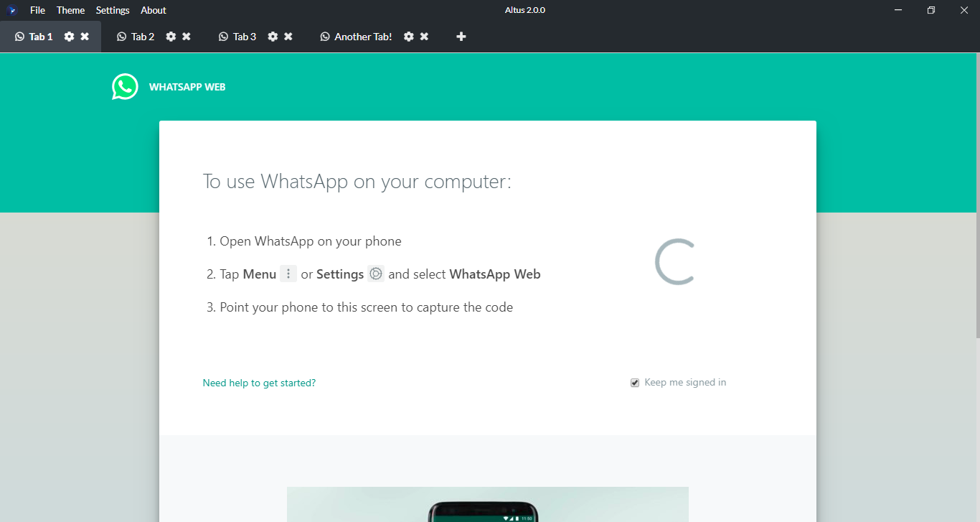The image size is (980, 522).
Task: Click the Settings gear icon in instructions
Action: (x=376, y=274)
